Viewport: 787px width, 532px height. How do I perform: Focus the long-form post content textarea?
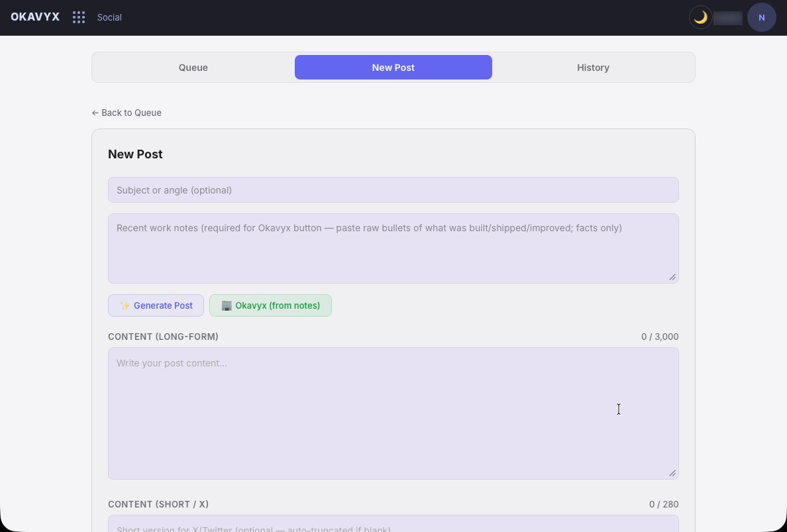tap(393, 413)
